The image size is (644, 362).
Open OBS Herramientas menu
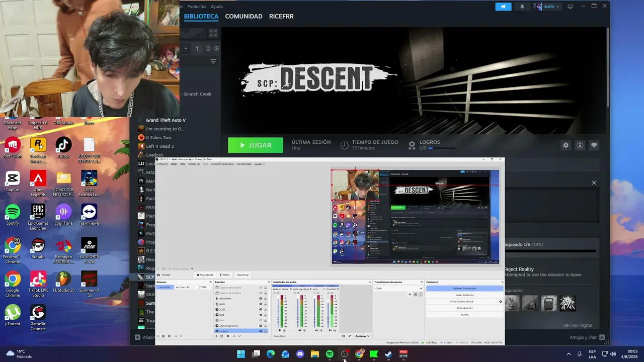point(244,164)
